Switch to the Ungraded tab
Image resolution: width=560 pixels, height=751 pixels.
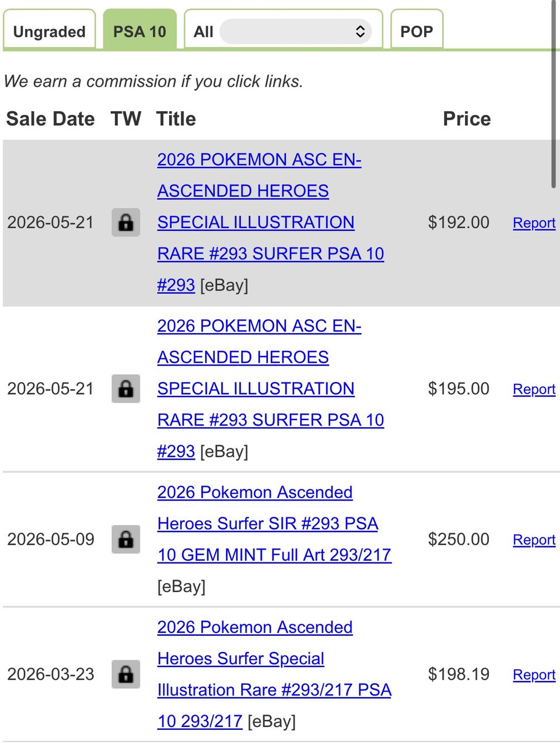pyautogui.click(x=49, y=31)
